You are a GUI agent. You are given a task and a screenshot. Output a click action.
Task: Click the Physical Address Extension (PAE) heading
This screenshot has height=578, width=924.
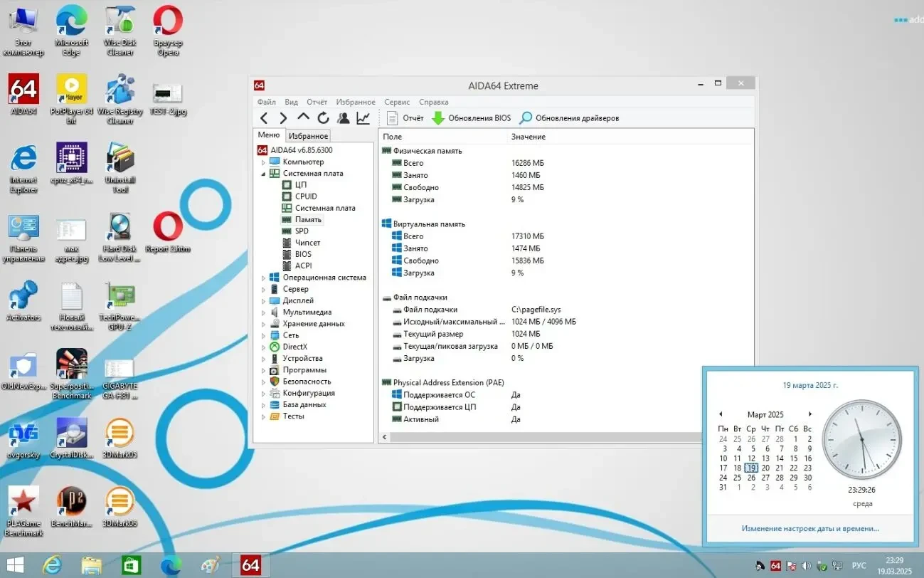click(448, 383)
